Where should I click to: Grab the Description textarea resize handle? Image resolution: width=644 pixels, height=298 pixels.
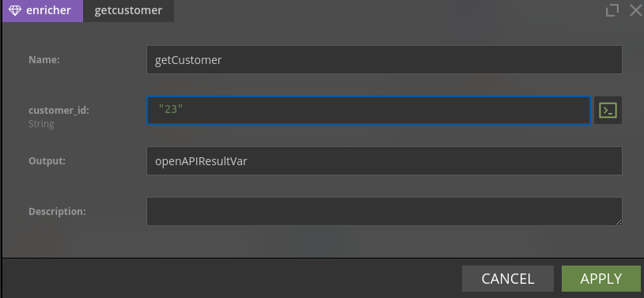[x=618, y=221]
